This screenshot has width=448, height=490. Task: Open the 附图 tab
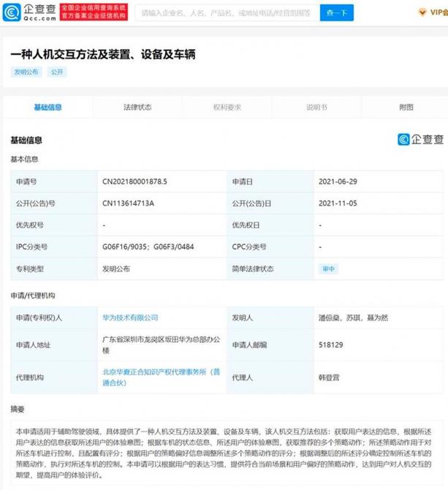coord(406,108)
